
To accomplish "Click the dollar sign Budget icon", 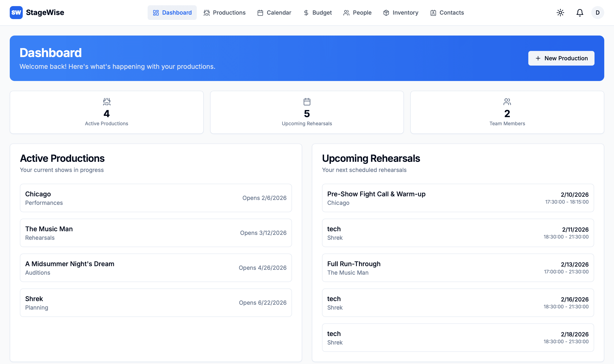I will pos(306,13).
